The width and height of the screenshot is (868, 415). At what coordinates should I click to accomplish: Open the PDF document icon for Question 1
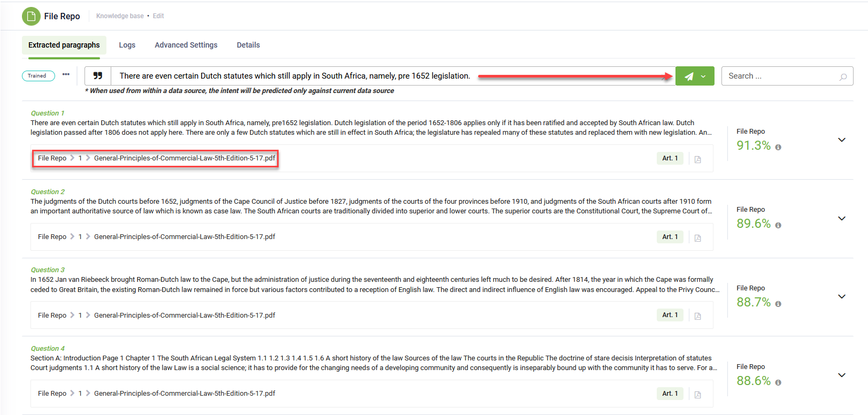point(697,159)
